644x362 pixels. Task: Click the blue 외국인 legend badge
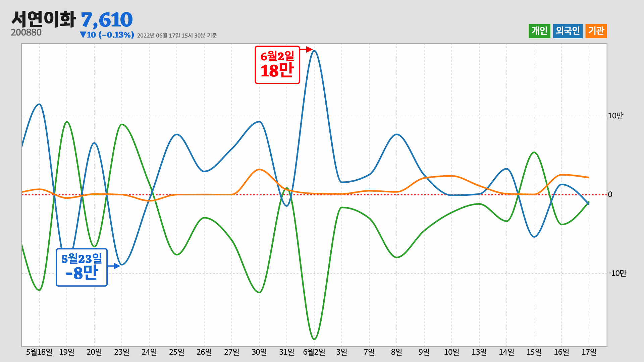568,31
